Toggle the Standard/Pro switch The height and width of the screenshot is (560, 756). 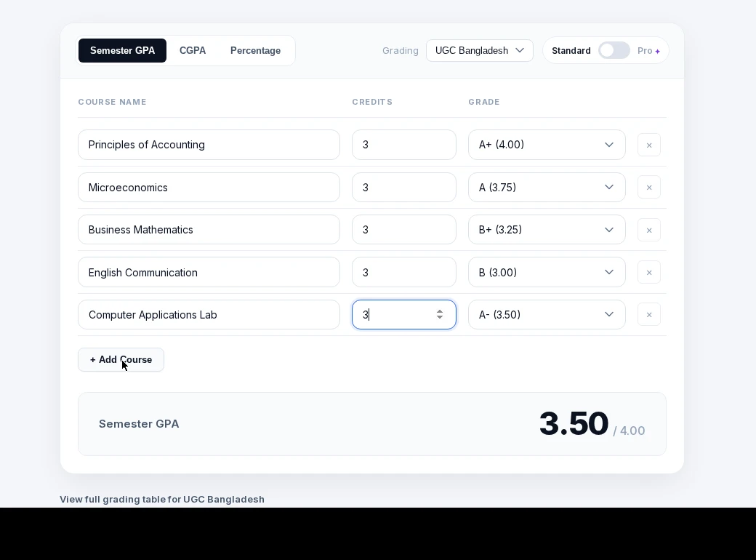[x=614, y=51]
